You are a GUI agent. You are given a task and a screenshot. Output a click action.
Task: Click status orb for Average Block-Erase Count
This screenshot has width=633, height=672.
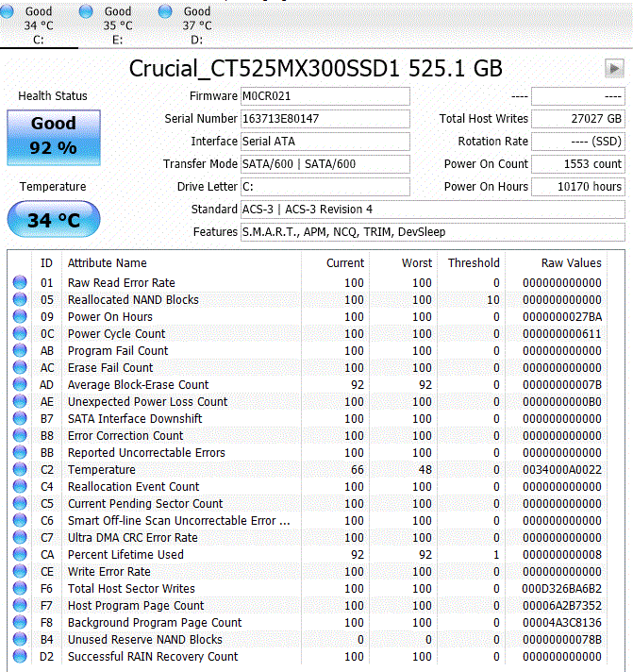(x=20, y=384)
